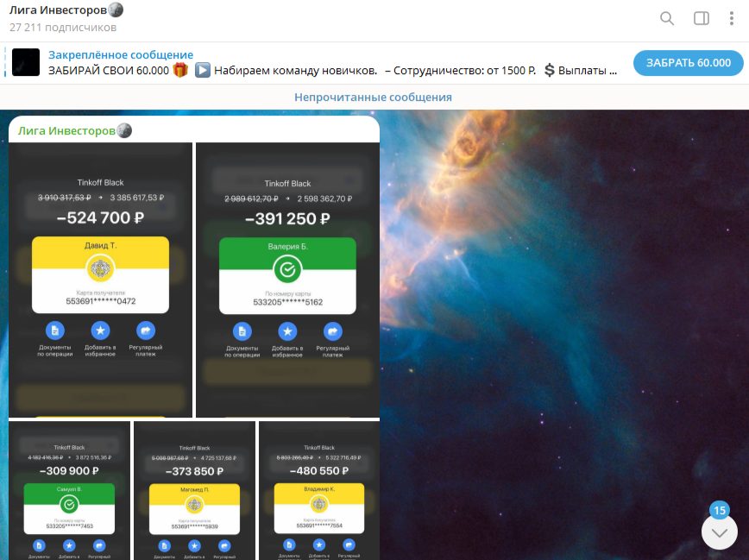This screenshot has height=560, width=749.
Task: Click the yellow Давид Т. recipient card
Action: [x=100, y=274]
